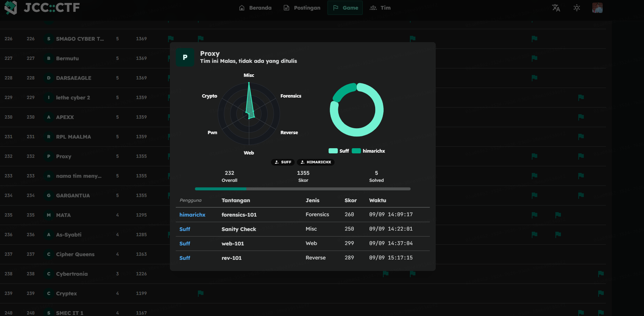The image size is (644, 316).
Task: Open the Suff link in the Sanity Check row
Action: click(x=185, y=229)
